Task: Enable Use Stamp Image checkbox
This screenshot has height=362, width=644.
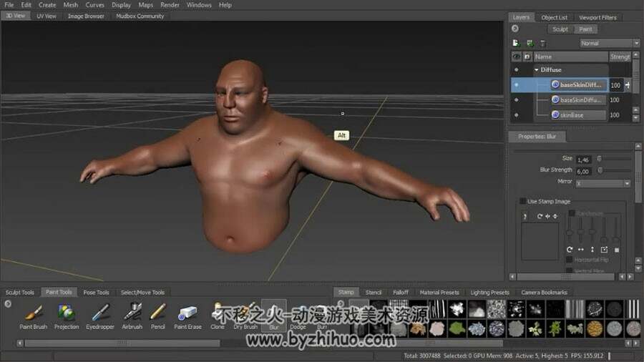Action: (x=522, y=201)
